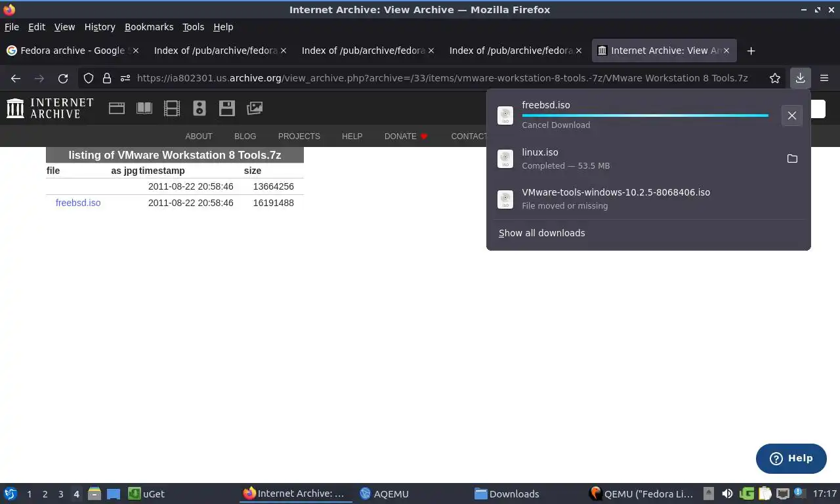840x504 pixels.
Task: Switch to QEMU Fedora window in taskbar
Action: point(641,493)
